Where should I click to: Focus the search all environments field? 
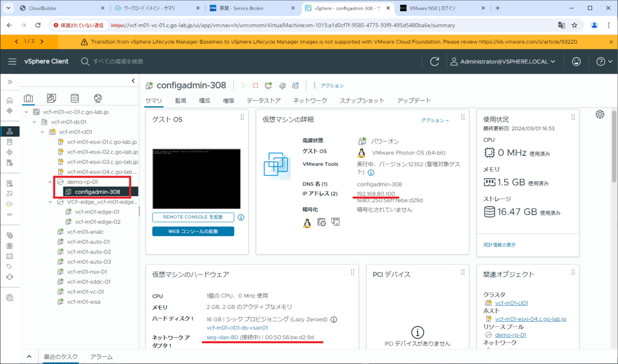click(x=118, y=61)
